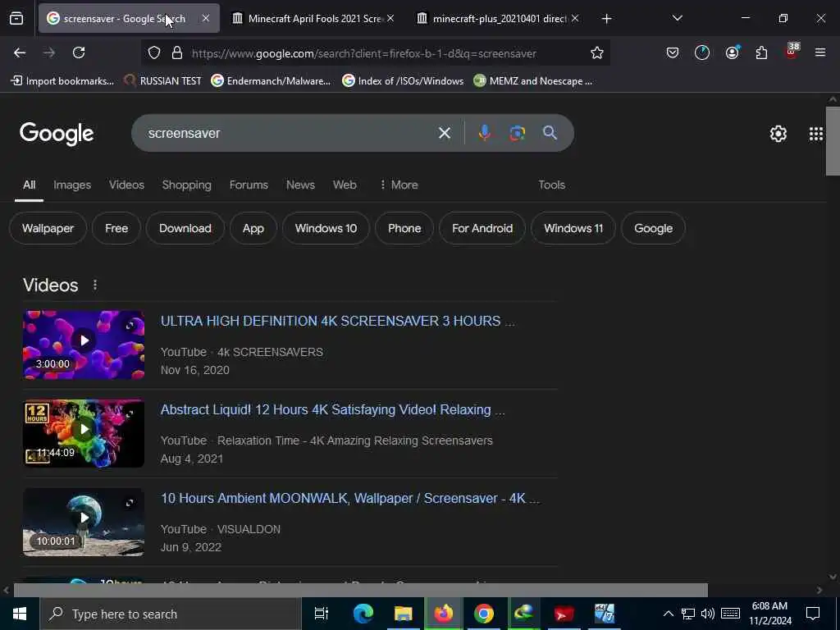
Task: Show hidden system tray icons chevron
Action: click(668, 614)
